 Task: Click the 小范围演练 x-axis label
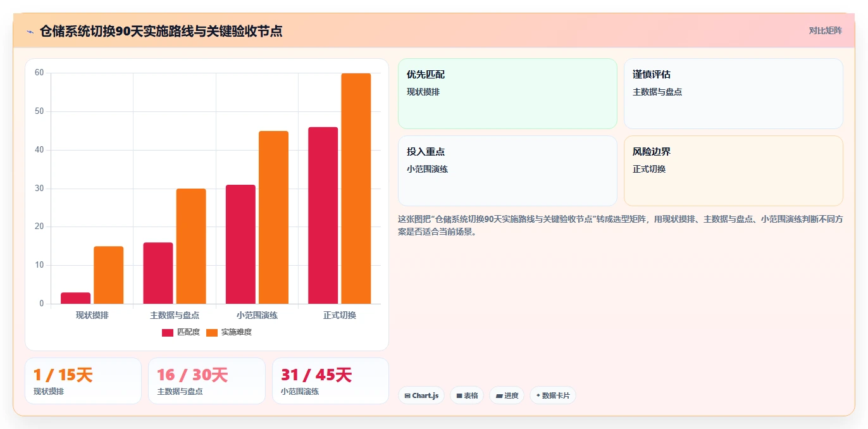click(257, 315)
